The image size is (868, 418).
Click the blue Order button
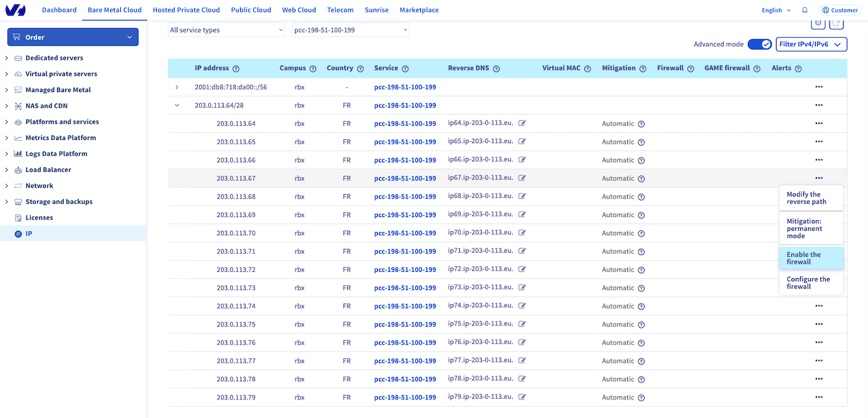73,37
